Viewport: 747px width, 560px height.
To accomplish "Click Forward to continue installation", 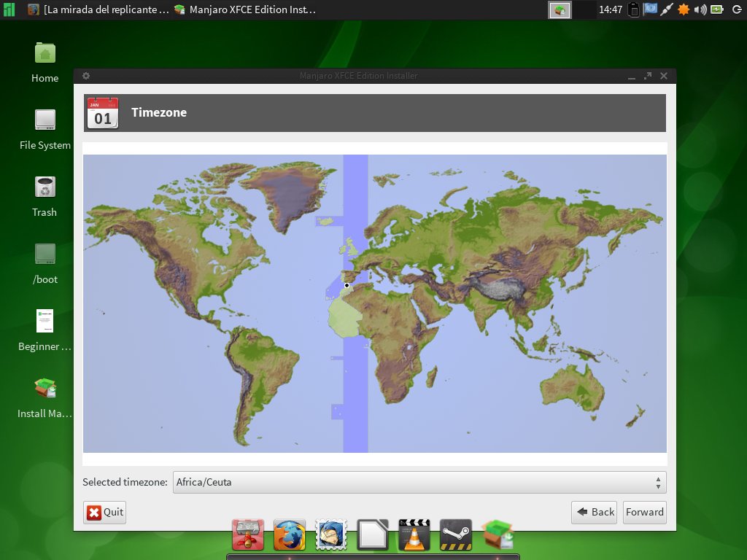I will [x=644, y=512].
